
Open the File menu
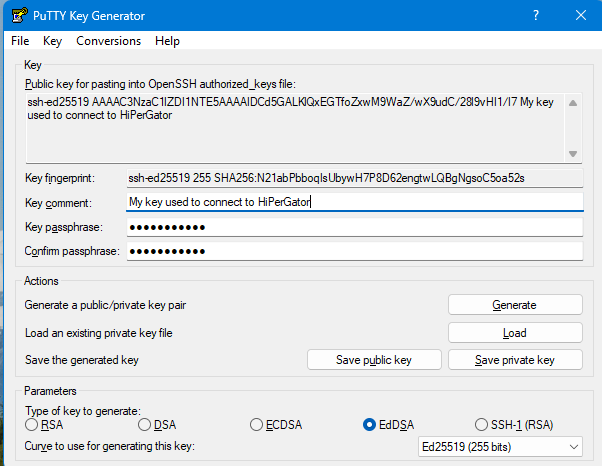pyautogui.click(x=20, y=41)
